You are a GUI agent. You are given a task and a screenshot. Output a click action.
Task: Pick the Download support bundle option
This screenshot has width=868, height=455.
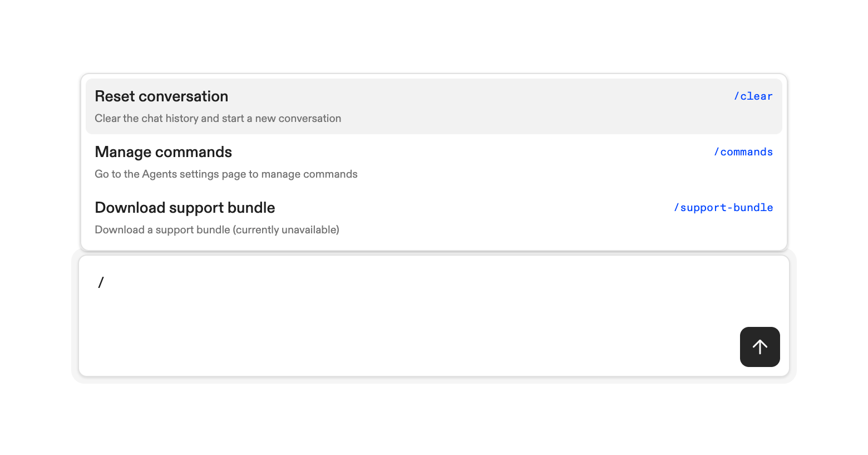[x=433, y=218]
